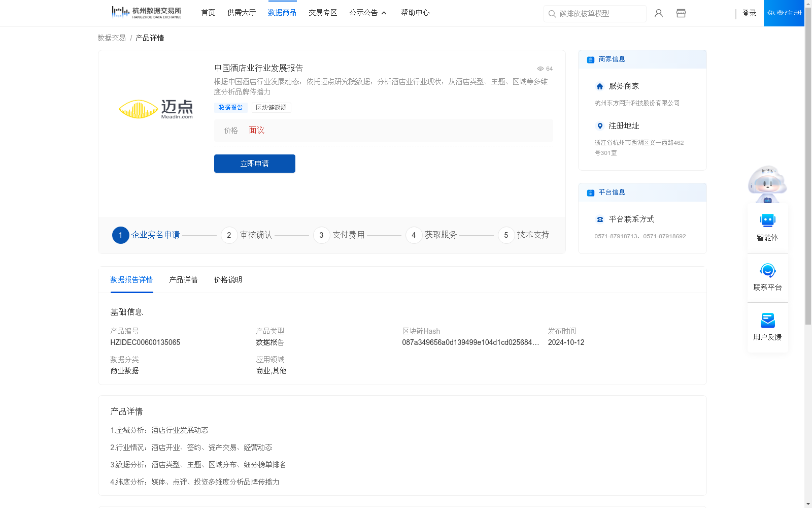Click product number HZIDEC00600135065
Image resolution: width=812 pixels, height=508 pixels.
[x=145, y=342]
